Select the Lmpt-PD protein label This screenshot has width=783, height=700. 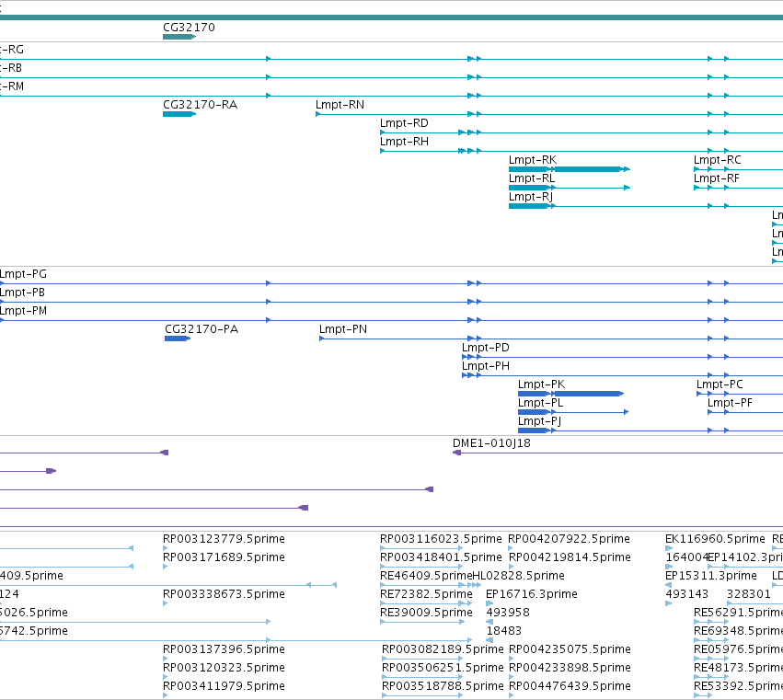(x=486, y=348)
